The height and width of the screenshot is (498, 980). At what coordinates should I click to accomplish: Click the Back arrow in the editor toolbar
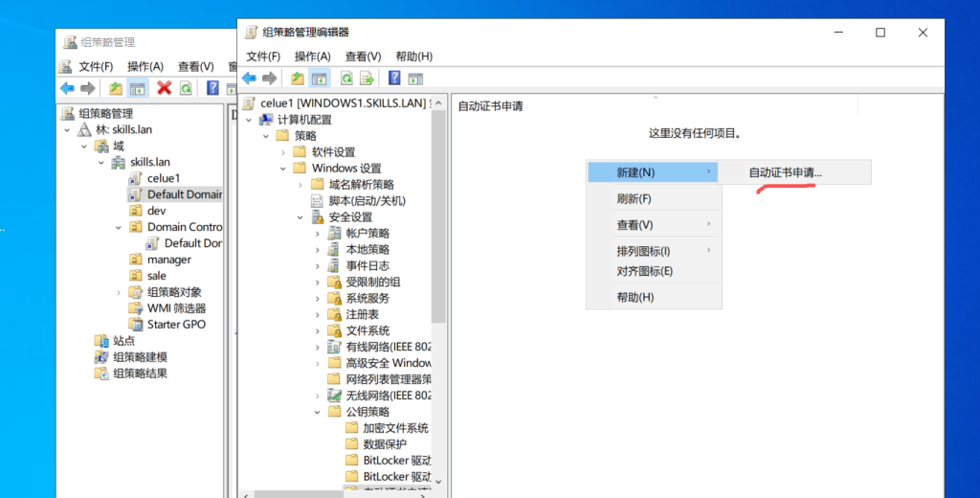(249, 79)
